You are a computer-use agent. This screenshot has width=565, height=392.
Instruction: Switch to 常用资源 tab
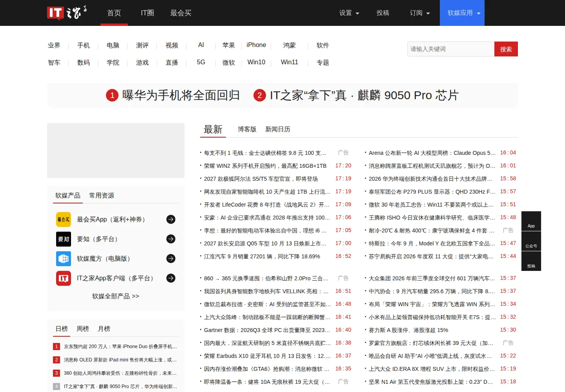click(x=102, y=196)
